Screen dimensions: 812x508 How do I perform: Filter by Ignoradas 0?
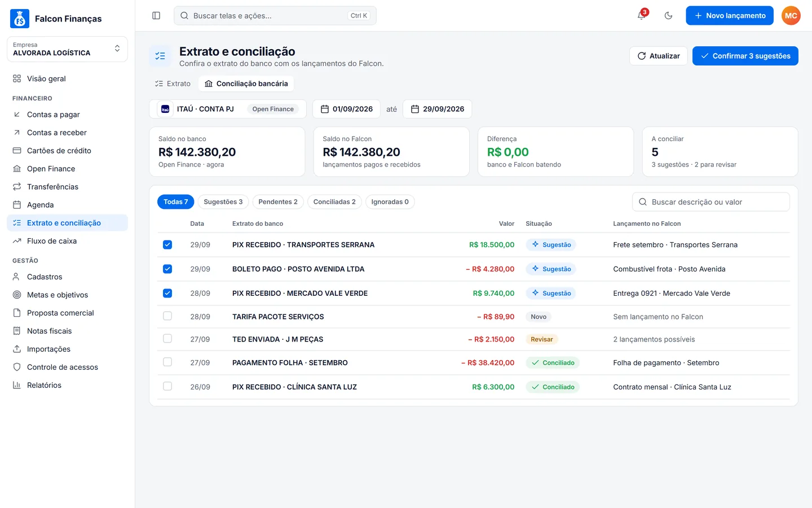click(x=390, y=202)
